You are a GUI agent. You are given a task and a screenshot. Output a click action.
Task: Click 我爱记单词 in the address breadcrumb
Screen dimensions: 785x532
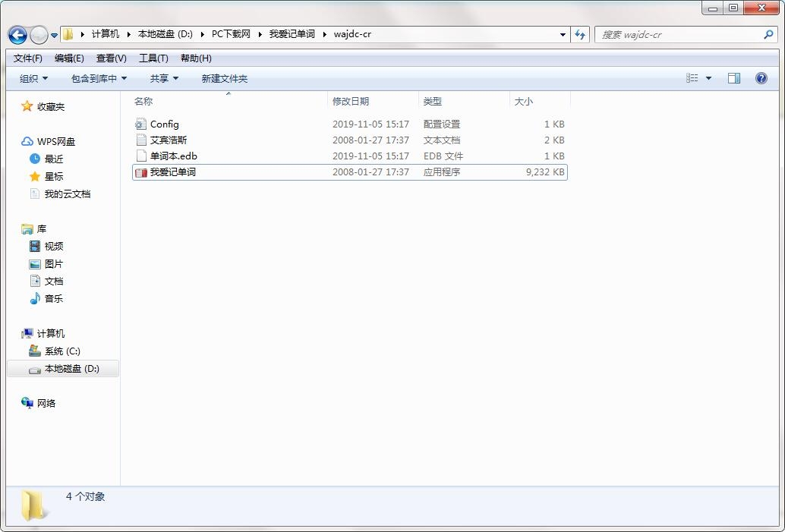(x=292, y=34)
